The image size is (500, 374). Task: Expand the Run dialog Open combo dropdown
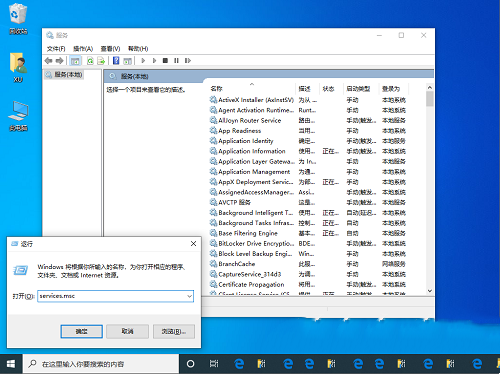click(189, 296)
